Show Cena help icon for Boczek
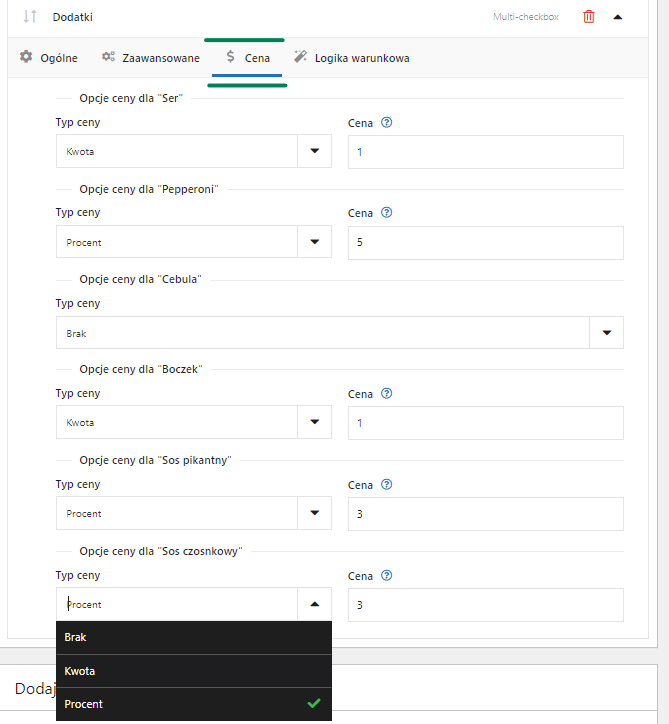Screen dimensions: 669x724 [386, 393]
